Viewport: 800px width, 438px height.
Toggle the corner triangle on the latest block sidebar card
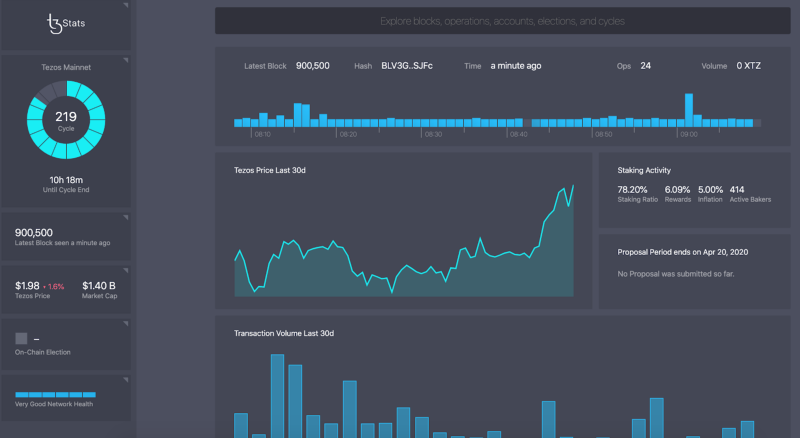(x=126, y=217)
